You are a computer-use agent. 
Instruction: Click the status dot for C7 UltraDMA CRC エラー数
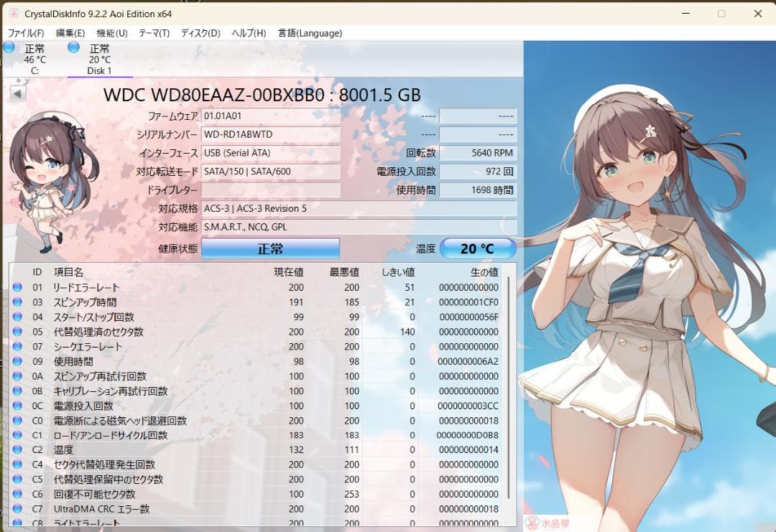[x=17, y=509]
